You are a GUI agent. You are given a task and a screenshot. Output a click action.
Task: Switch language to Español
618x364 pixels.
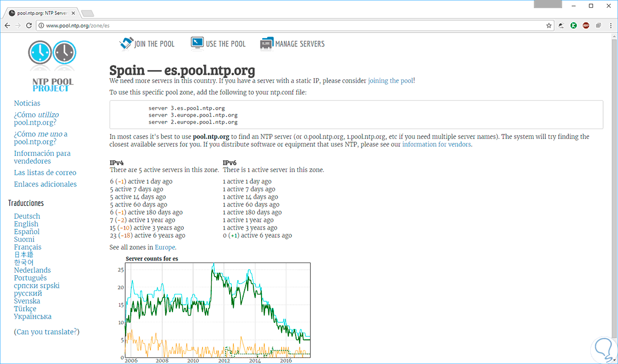[x=27, y=232]
